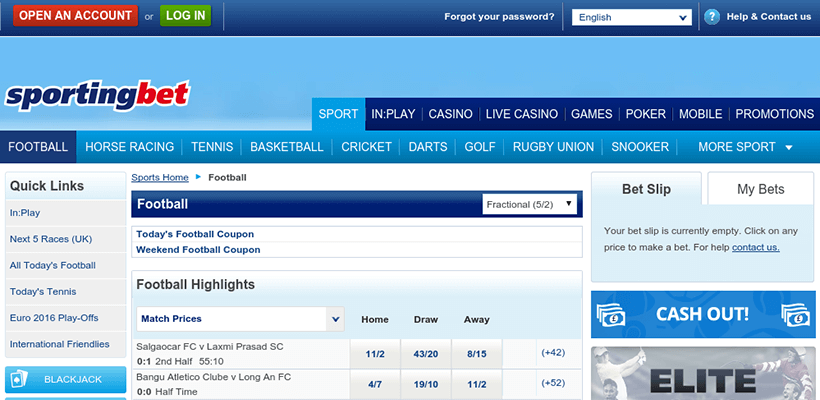Choose Tennis in sports menu
Screen dimensions: 820x400
[x=212, y=147]
